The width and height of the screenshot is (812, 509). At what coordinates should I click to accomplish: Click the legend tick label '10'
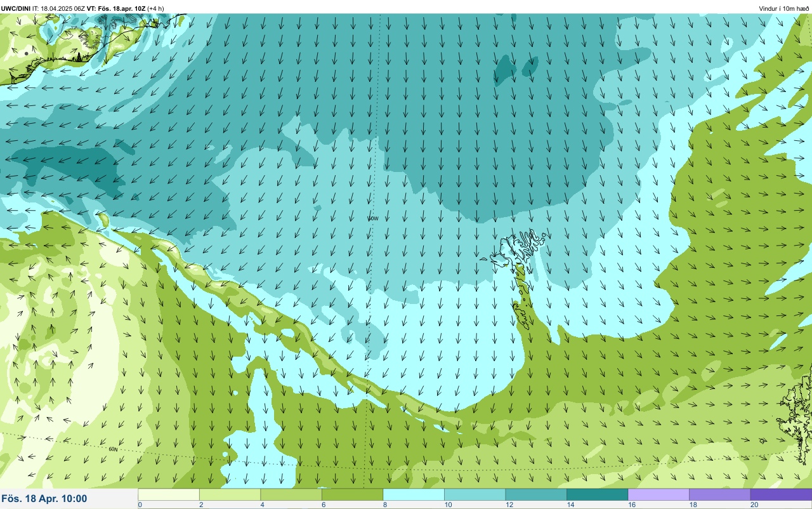(x=447, y=505)
